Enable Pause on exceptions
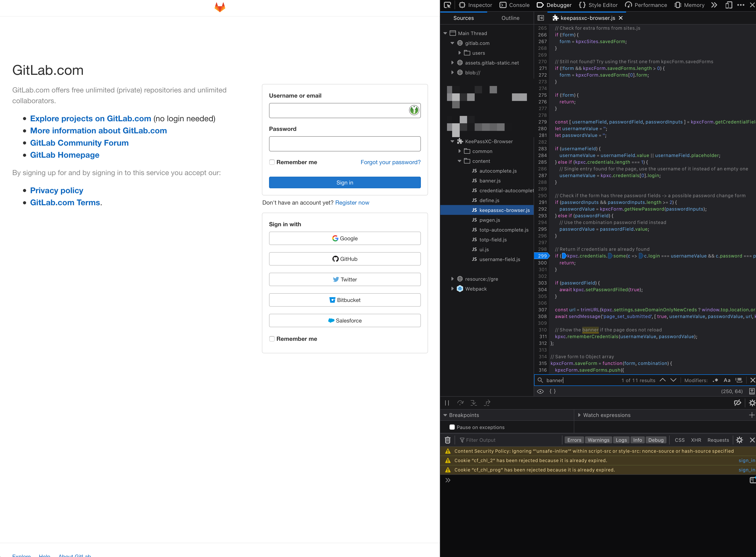Screen dimensions: 756x557 pos(452,427)
